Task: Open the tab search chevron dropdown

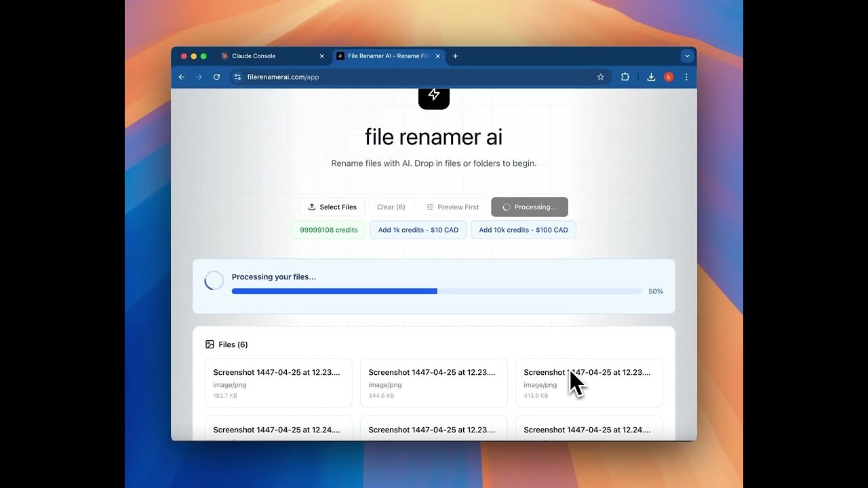Action: (687, 56)
